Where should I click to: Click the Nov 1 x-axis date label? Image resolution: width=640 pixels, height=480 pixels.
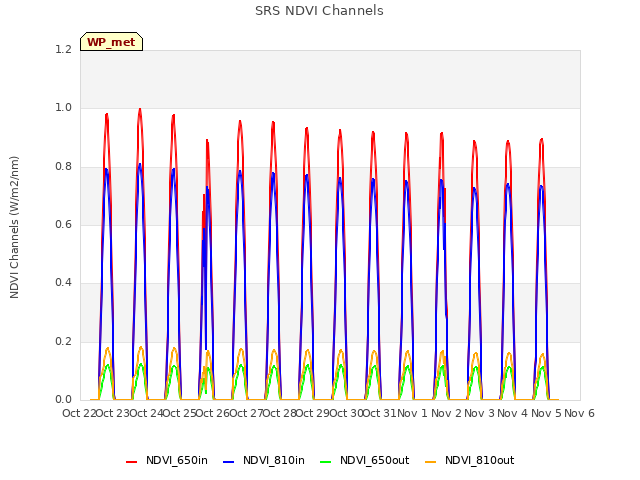(412, 413)
